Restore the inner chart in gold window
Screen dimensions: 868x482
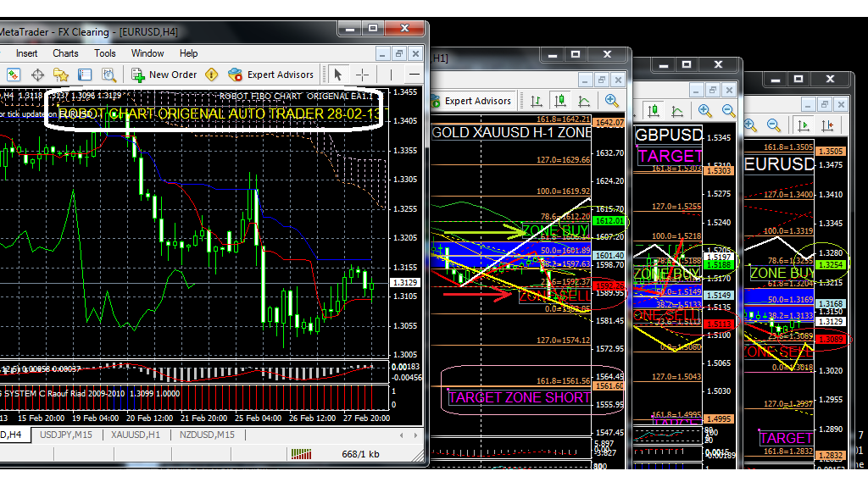tap(602, 80)
